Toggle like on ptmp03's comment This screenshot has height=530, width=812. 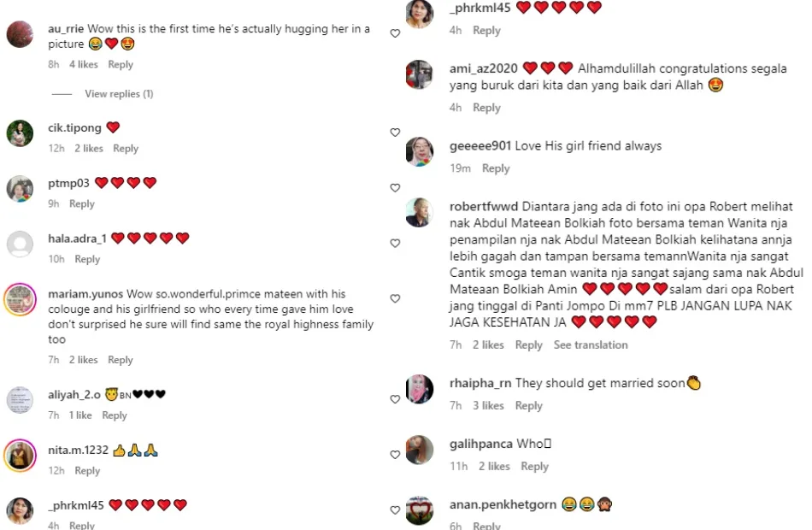[x=395, y=188]
